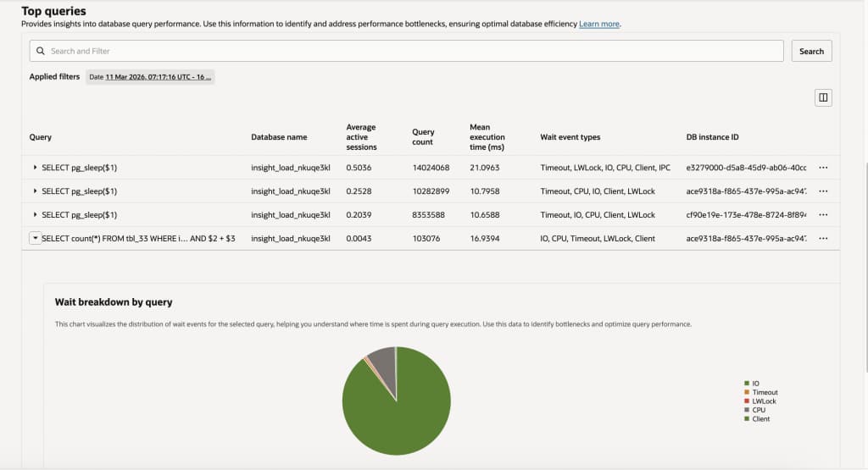Screen dimensions: 868x470
Task: Click the column settings icon above the table
Action: [823, 98]
